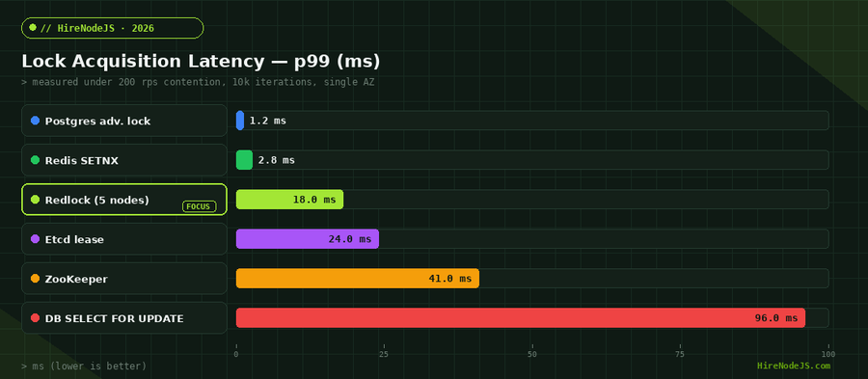Click the blue dot beside Postgres adv. lock
Image resolution: width=868 pixels, height=379 pixels.
[35, 121]
